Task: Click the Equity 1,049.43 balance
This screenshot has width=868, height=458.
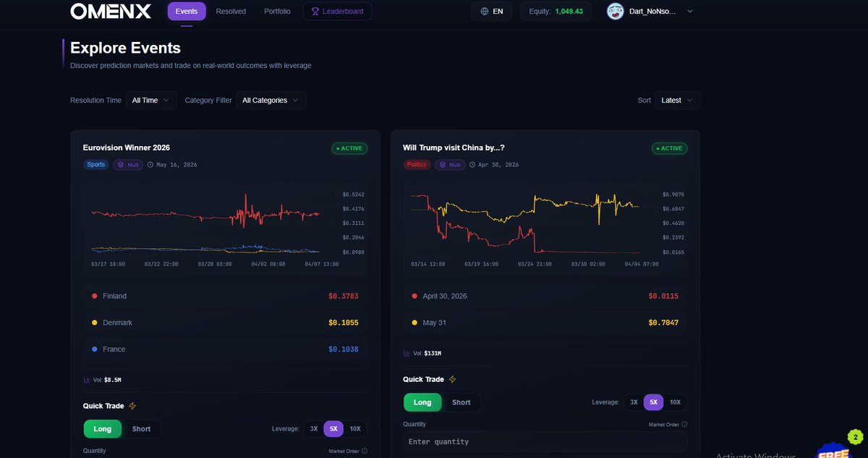Action: coord(556,12)
